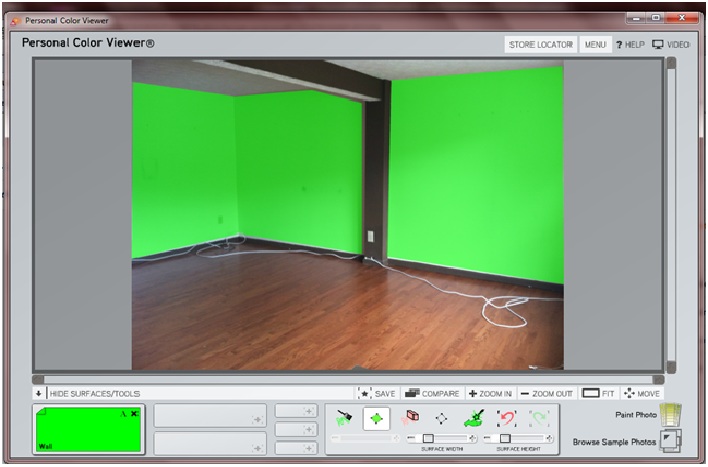The width and height of the screenshot is (708, 467).
Task: Click the X icon on the Wall swatch
Action: tap(135, 413)
